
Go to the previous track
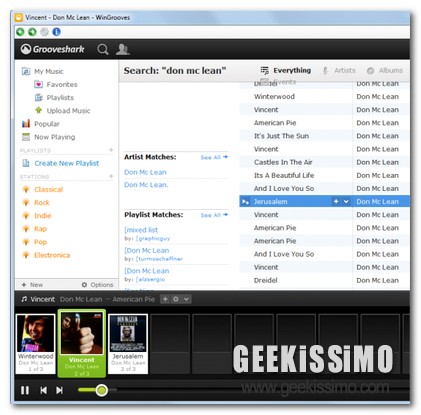(x=43, y=390)
